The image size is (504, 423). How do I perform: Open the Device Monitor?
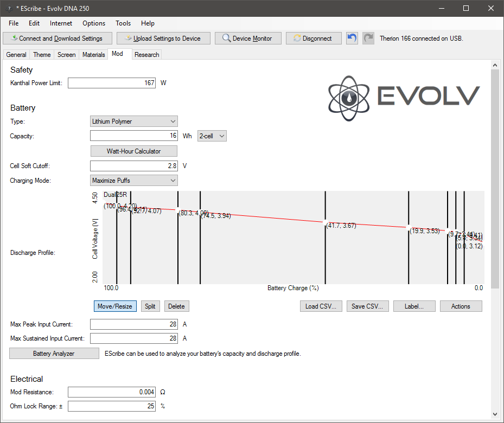(x=248, y=39)
